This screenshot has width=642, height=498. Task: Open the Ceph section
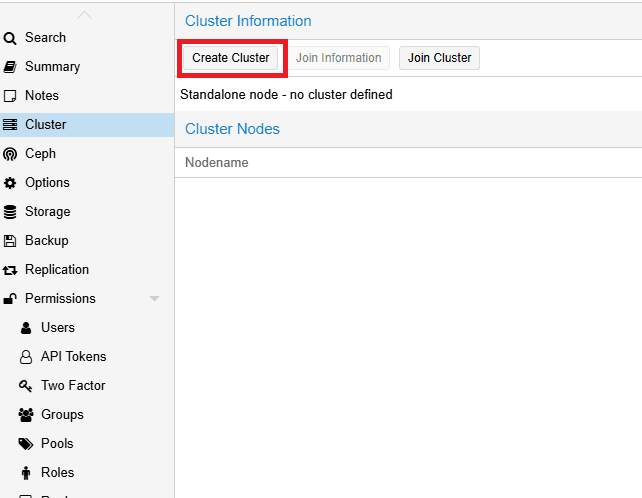(40, 154)
